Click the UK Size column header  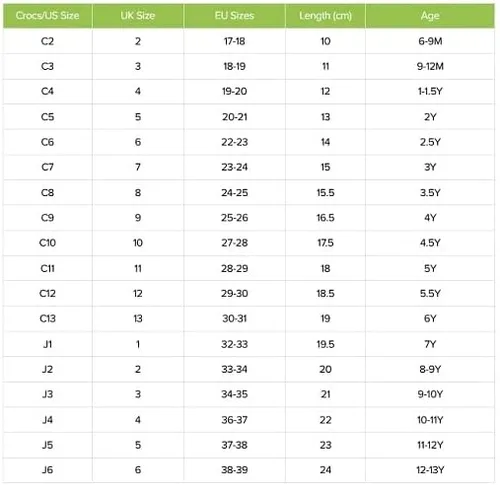point(138,16)
